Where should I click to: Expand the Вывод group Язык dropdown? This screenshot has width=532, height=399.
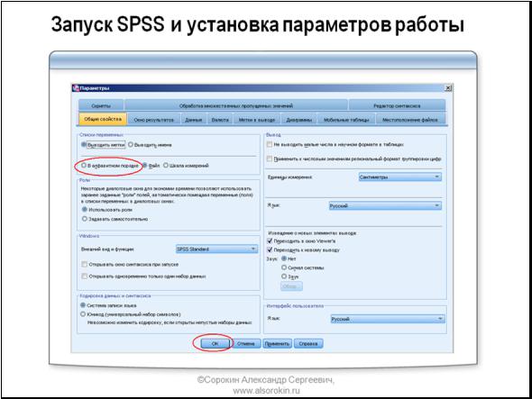coord(385,205)
